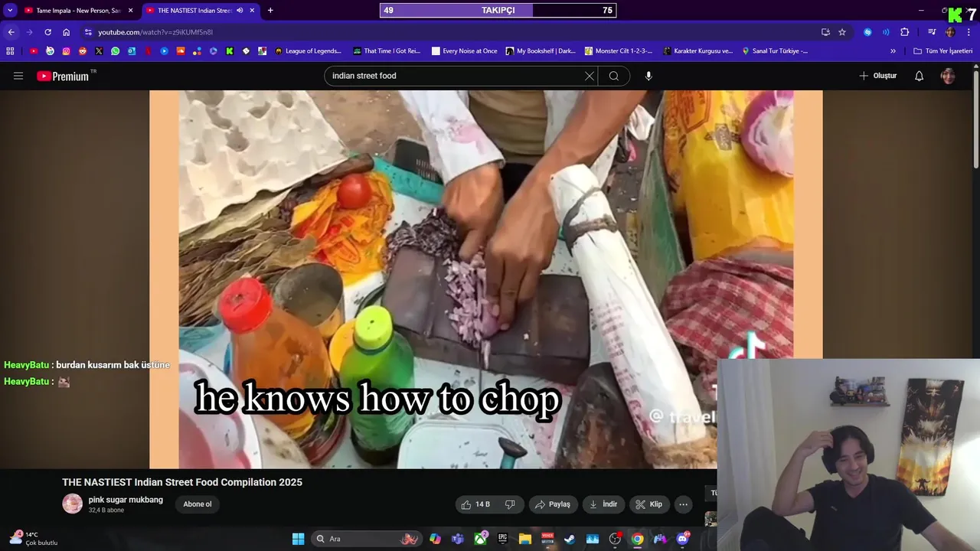Open Netflix bookmark icon
The width and height of the screenshot is (980, 551).
[148, 51]
